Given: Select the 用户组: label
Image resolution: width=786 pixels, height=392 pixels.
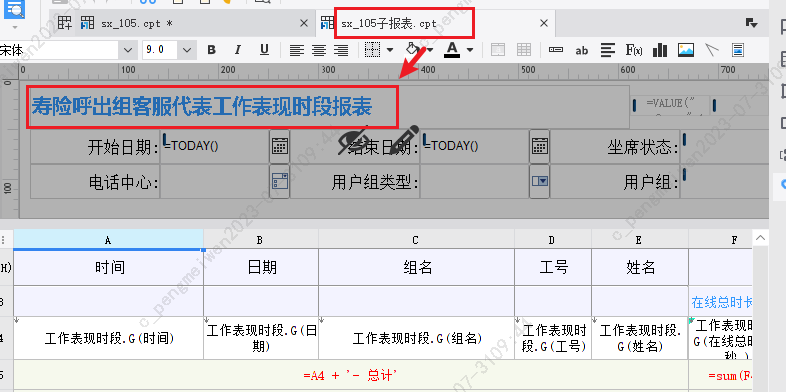Looking at the screenshot, I should click(x=651, y=182).
